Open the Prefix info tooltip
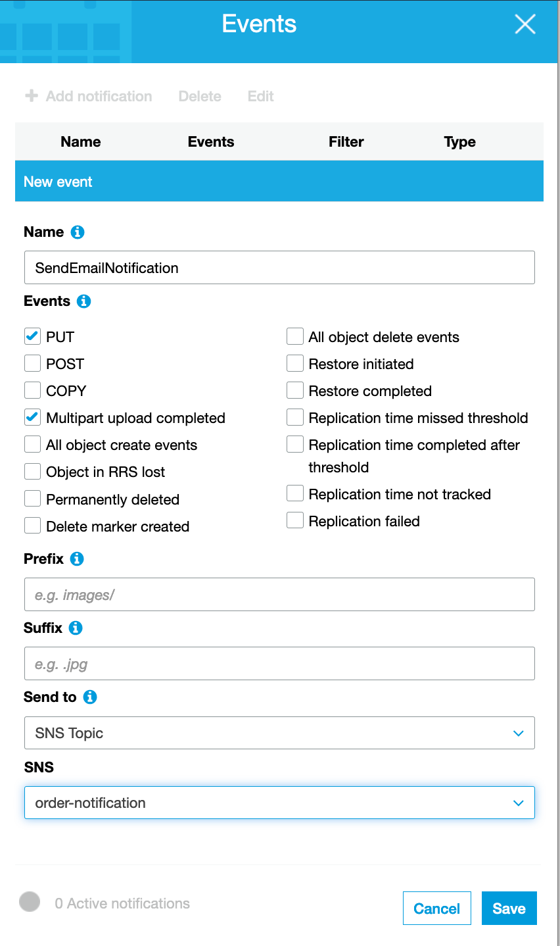The width and height of the screenshot is (560, 946). [x=78, y=559]
